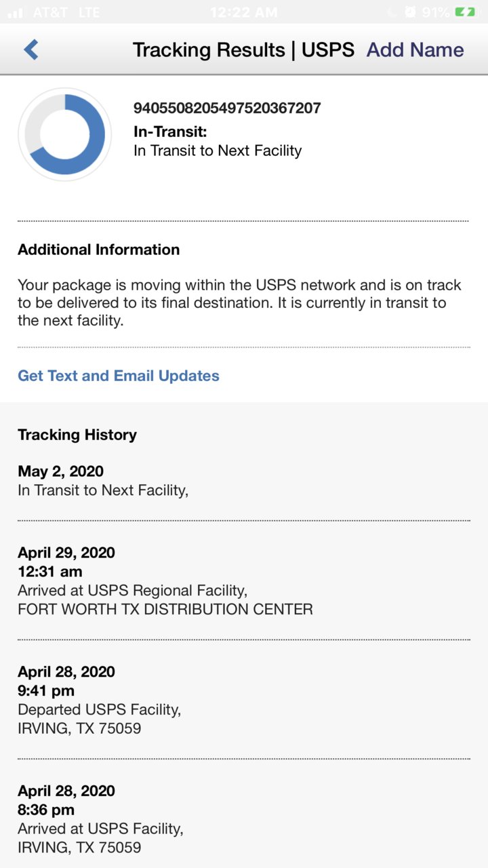Select the May 2, 2020 tracking entry
Image resolution: width=488 pixels, height=868 pixels.
coord(244,480)
